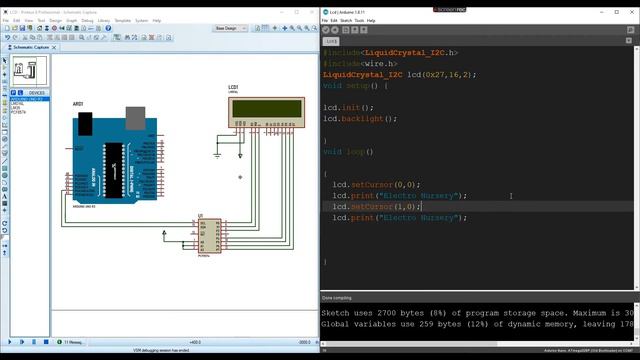Click Open sketch icon in Arduino toolbar
This screenshot has height=360, width=640.
pos(355,30)
